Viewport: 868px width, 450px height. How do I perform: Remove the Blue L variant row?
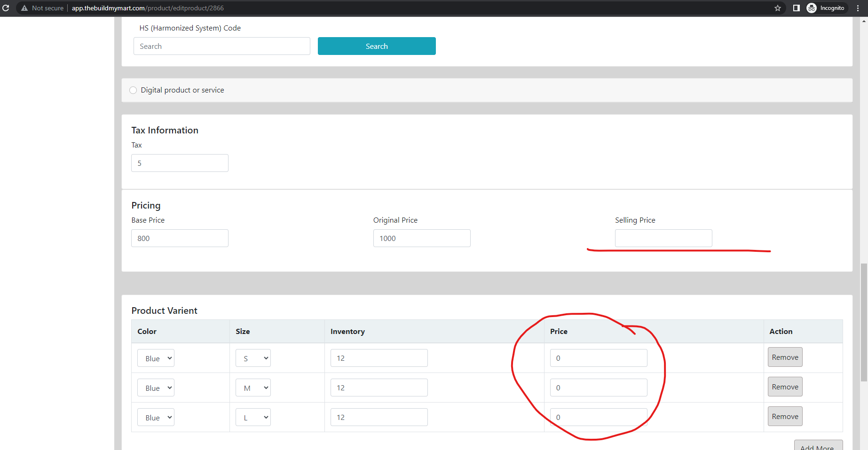pyautogui.click(x=785, y=416)
